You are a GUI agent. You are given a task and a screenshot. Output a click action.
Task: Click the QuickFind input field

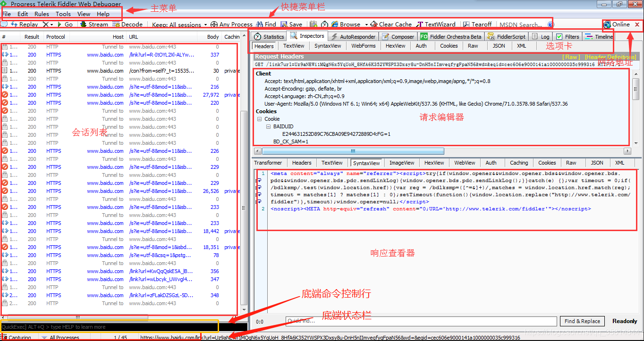[x=421, y=321]
